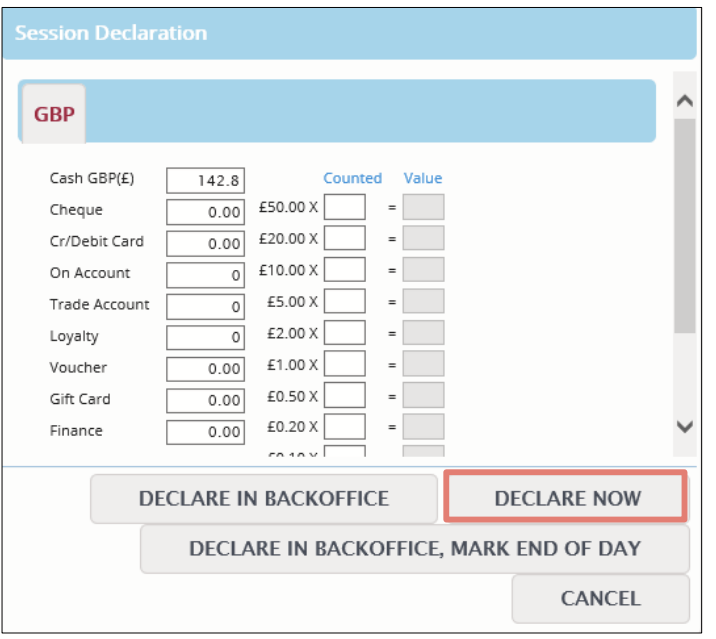Image resolution: width=716 pixels, height=639 pixels.
Task: Select the Gift Card amount field
Action: [205, 400]
